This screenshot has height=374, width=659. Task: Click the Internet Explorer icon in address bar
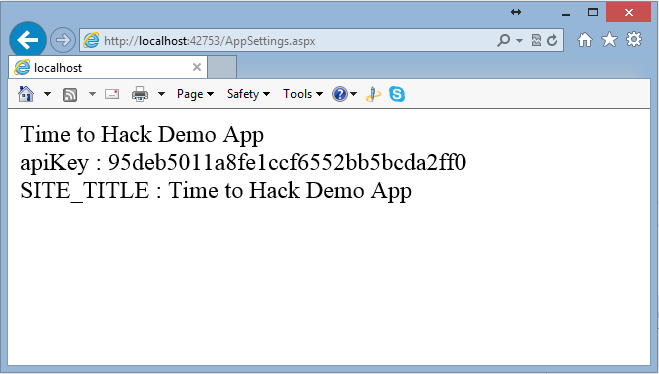[x=91, y=40]
